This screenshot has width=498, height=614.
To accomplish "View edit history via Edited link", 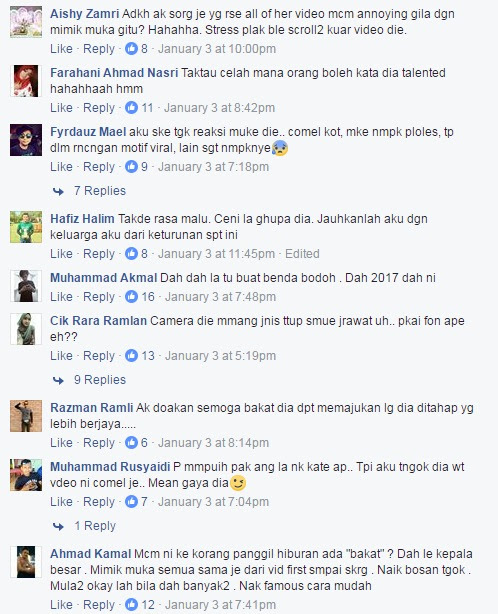I will click(x=302, y=253).
